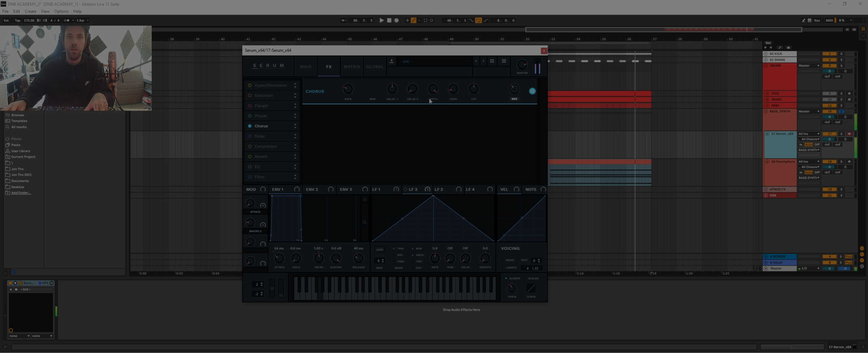Click the Draw Mode pencil icon
868x353 pixels.
[x=803, y=20]
